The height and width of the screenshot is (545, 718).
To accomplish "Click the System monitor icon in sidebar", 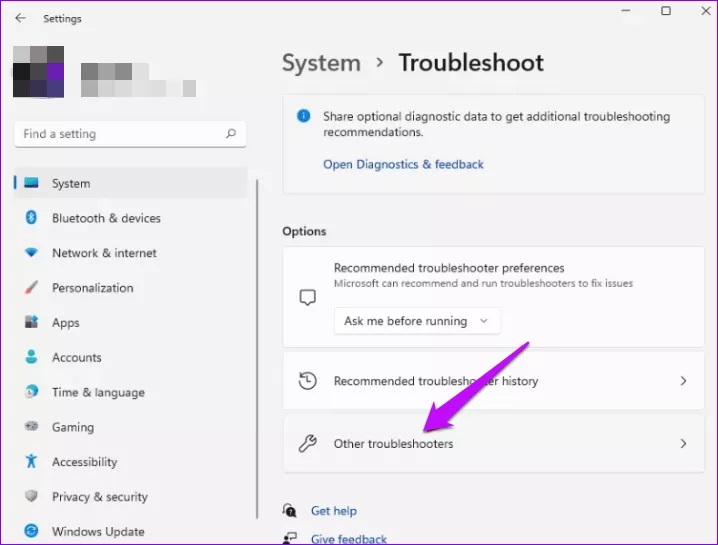I will (31, 183).
